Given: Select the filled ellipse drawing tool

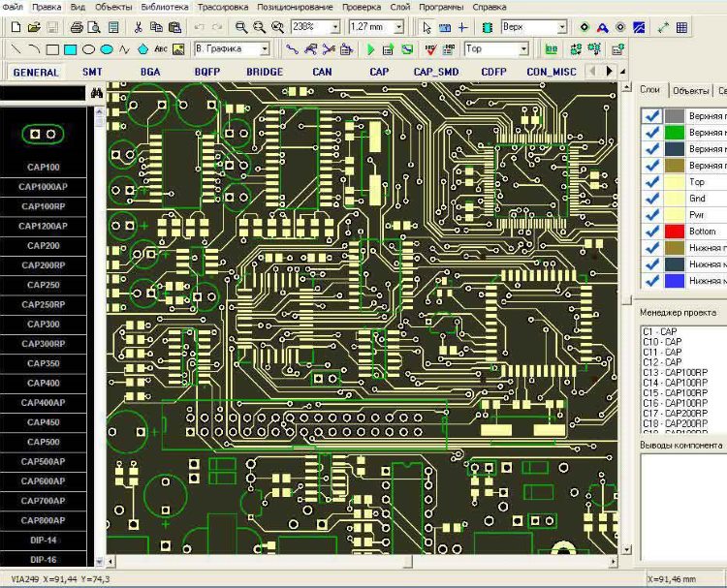Looking at the screenshot, I should (107, 48).
